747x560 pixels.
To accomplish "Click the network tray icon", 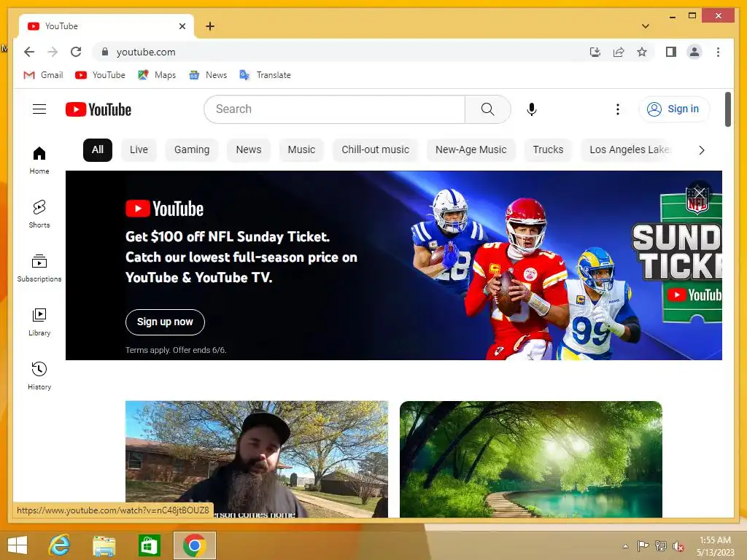I will pyautogui.click(x=661, y=546).
